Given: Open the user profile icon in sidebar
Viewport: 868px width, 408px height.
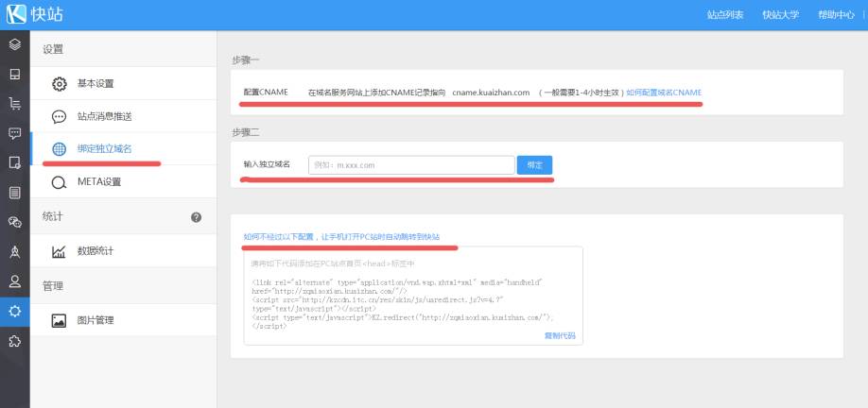Looking at the screenshot, I should point(15,281).
